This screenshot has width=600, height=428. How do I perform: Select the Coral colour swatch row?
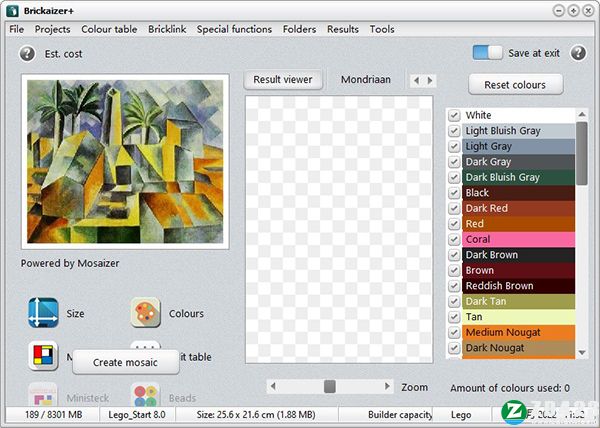point(518,239)
